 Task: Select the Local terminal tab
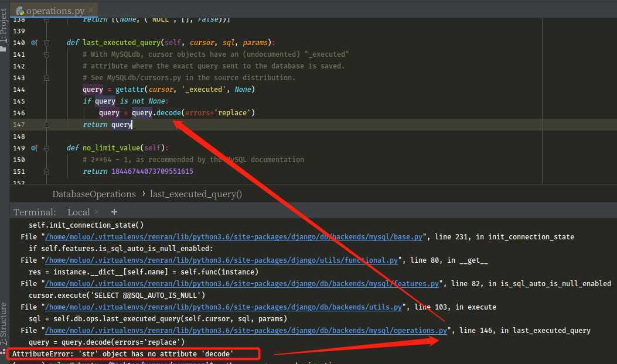[79, 212]
